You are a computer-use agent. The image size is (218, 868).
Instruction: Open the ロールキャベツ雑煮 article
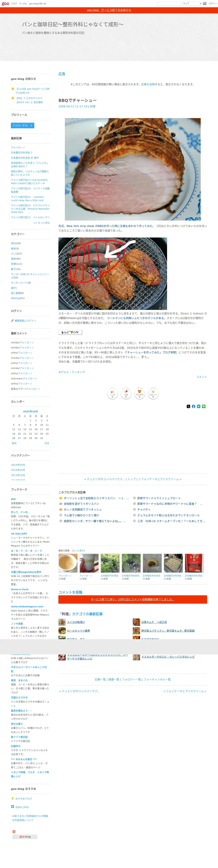tap(78, 630)
